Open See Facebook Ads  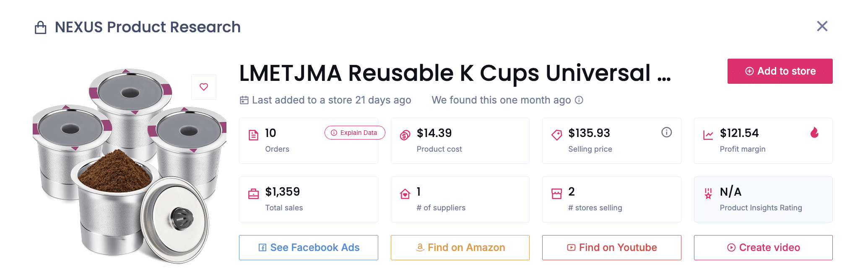tap(308, 247)
